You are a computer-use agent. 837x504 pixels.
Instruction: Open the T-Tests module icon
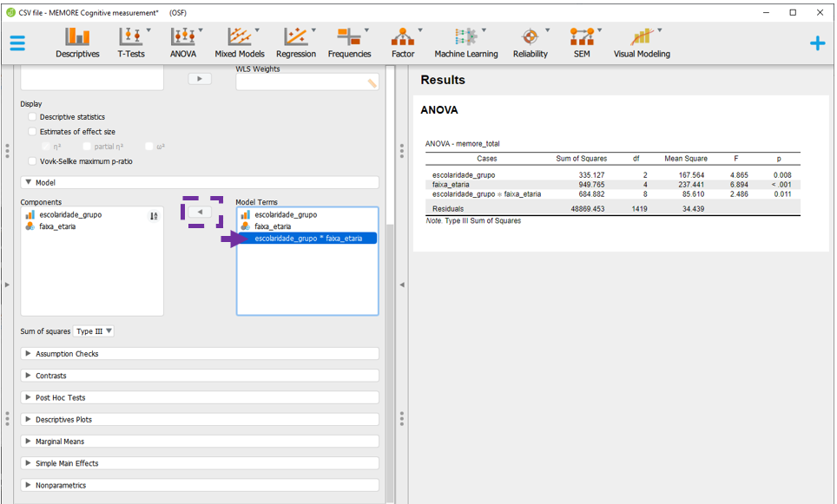pyautogui.click(x=131, y=41)
